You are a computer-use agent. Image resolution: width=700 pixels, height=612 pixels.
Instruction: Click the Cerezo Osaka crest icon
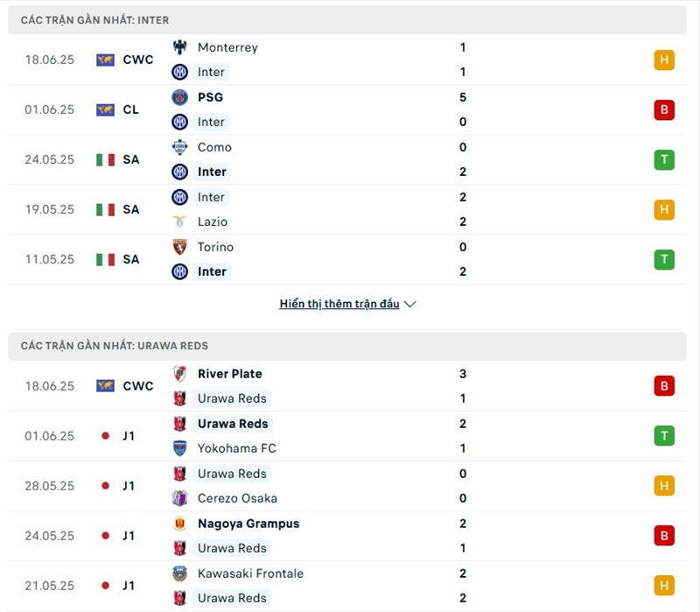[x=180, y=498]
